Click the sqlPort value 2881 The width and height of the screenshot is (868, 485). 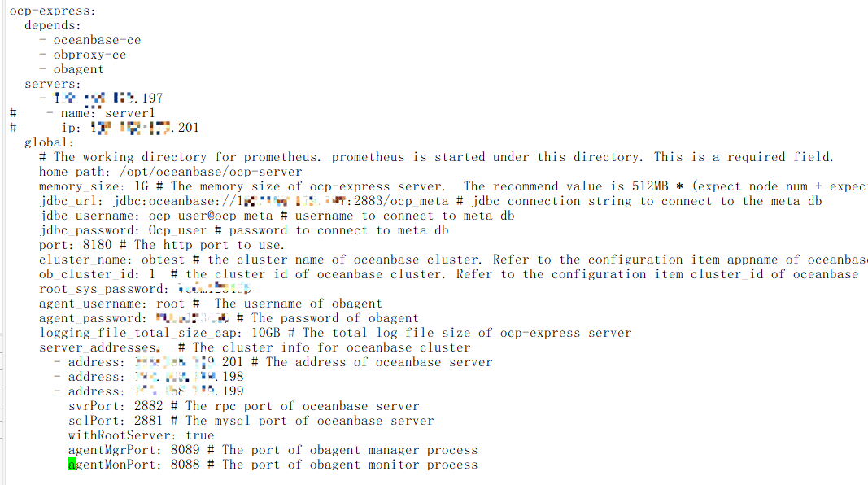(x=148, y=421)
